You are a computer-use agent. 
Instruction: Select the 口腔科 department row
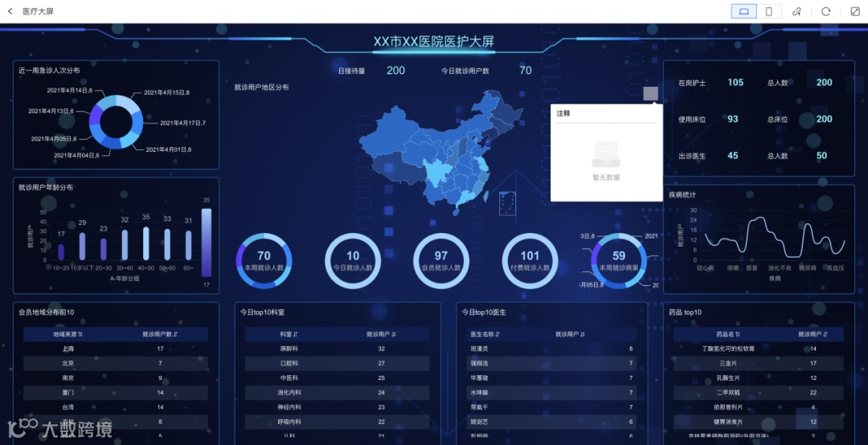coord(337,363)
